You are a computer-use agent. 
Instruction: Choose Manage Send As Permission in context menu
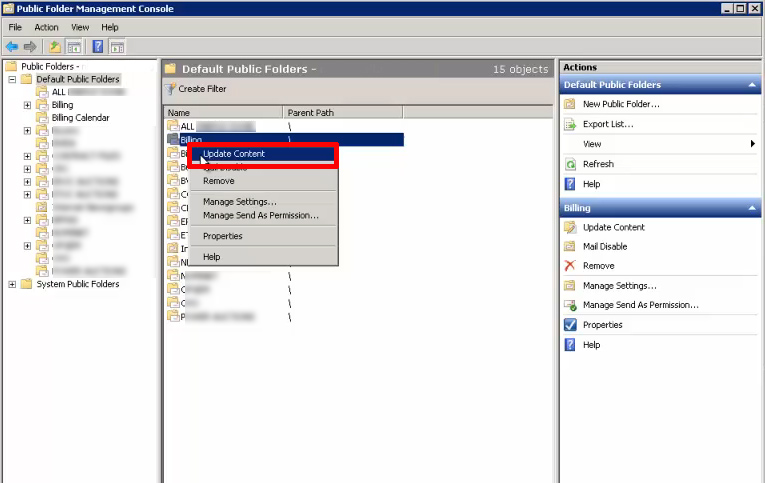[263, 215]
